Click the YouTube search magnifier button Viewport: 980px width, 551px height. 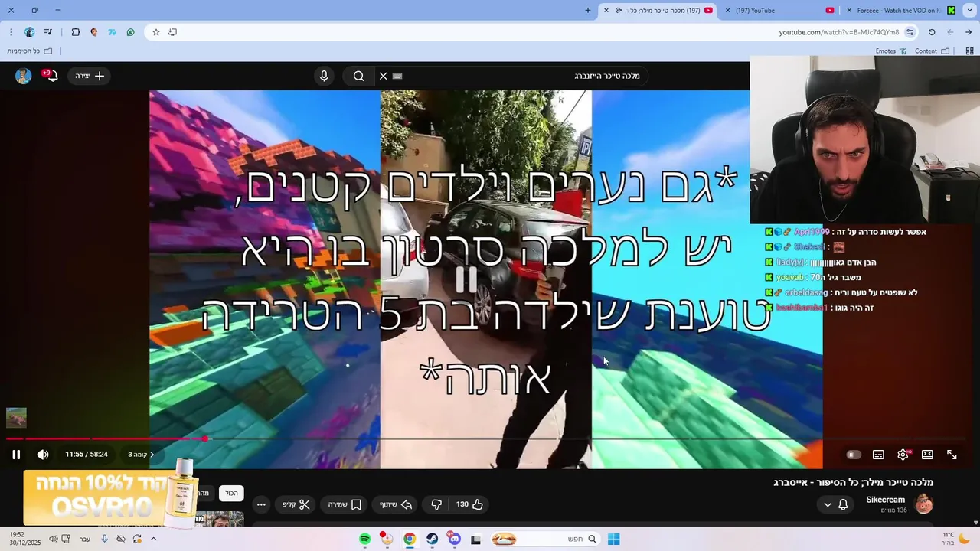[358, 76]
